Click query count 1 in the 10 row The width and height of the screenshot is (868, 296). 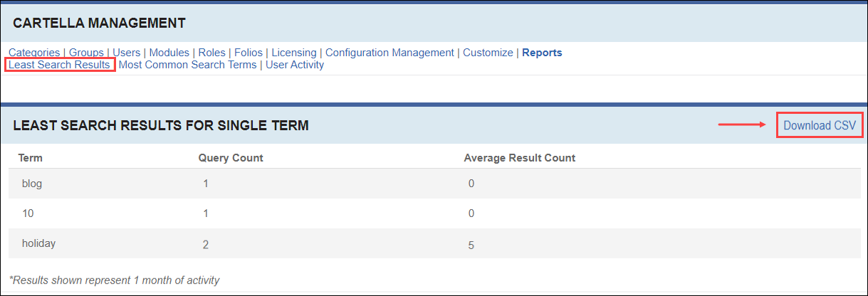coord(206,213)
